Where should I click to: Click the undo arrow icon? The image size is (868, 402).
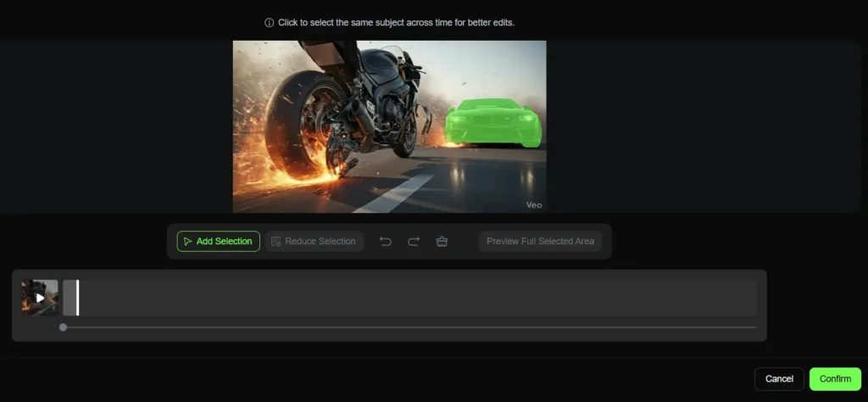(x=386, y=242)
